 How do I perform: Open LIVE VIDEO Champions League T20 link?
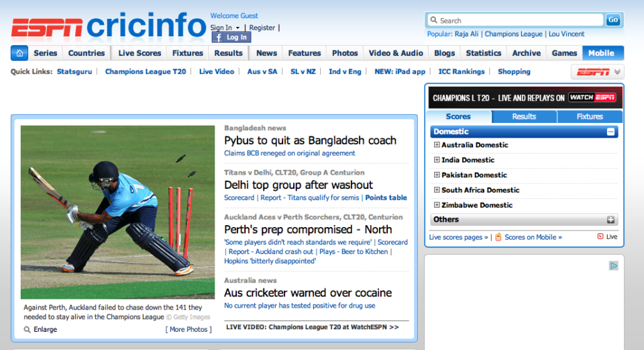[312, 327]
